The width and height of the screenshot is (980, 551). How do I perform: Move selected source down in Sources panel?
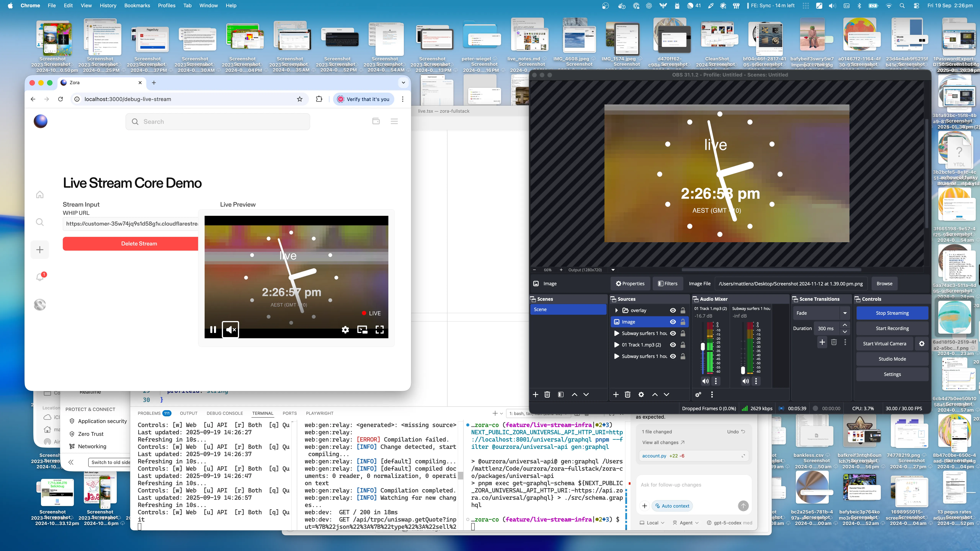click(x=666, y=394)
